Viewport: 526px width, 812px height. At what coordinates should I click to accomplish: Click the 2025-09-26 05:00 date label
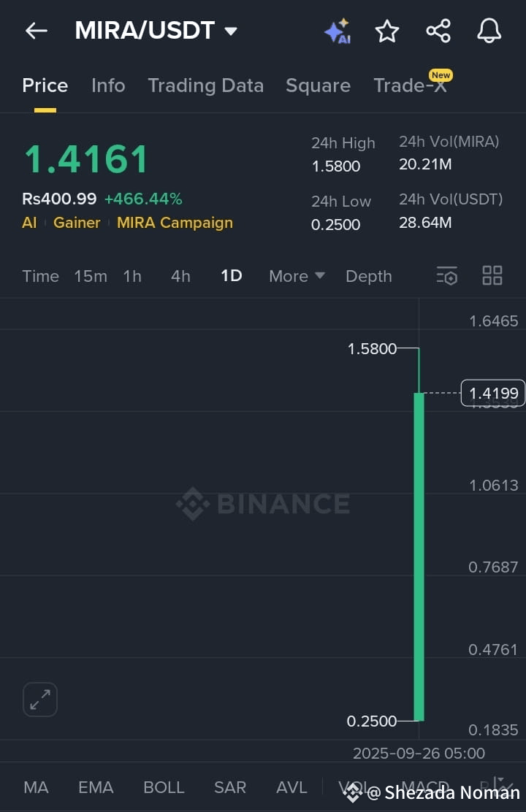pos(419,754)
